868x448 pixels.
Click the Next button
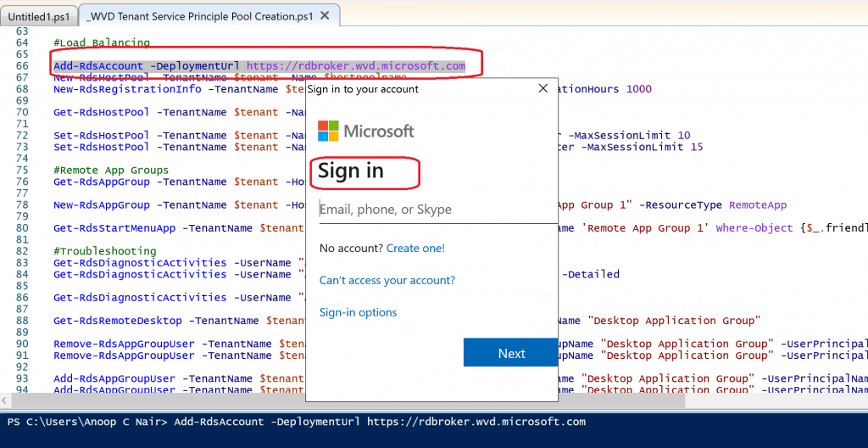pos(510,353)
